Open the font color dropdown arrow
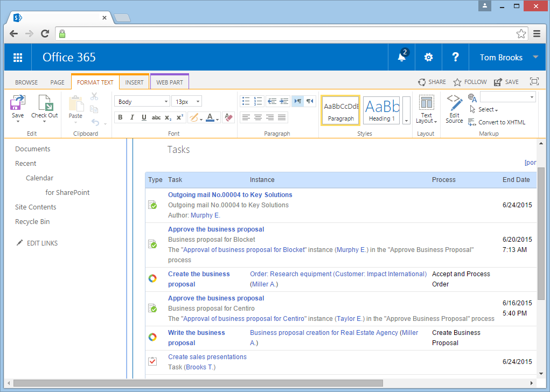The image size is (550, 392). coord(218,120)
